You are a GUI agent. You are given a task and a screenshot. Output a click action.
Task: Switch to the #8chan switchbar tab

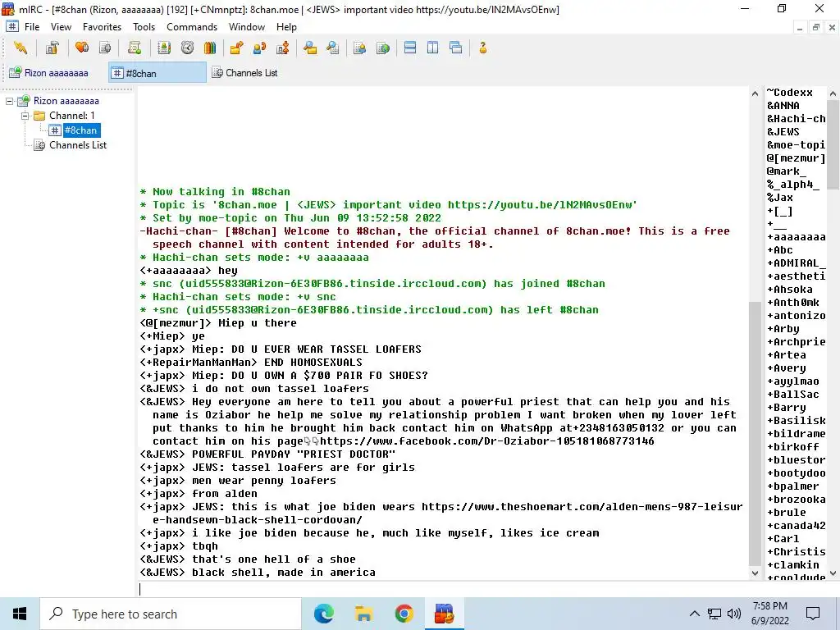157,72
